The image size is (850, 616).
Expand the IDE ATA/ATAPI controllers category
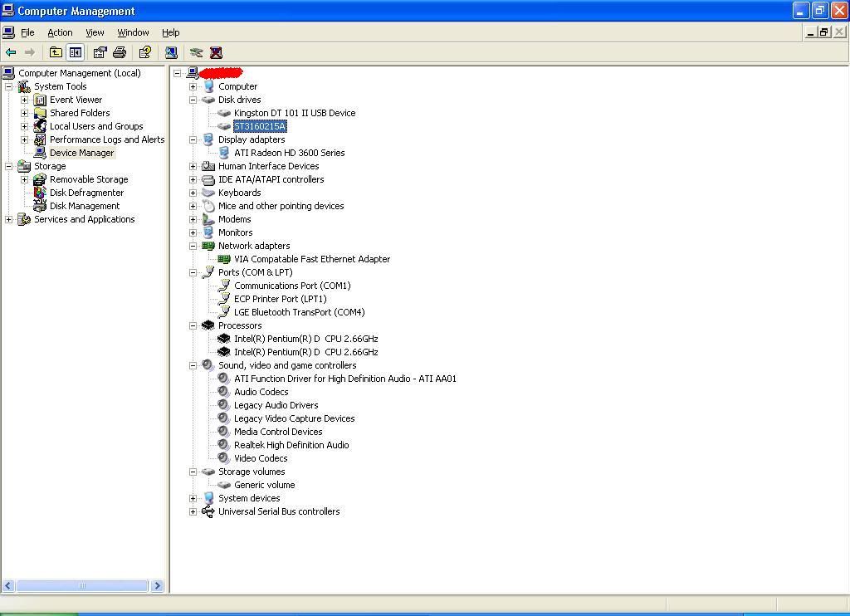click(193, 179)
